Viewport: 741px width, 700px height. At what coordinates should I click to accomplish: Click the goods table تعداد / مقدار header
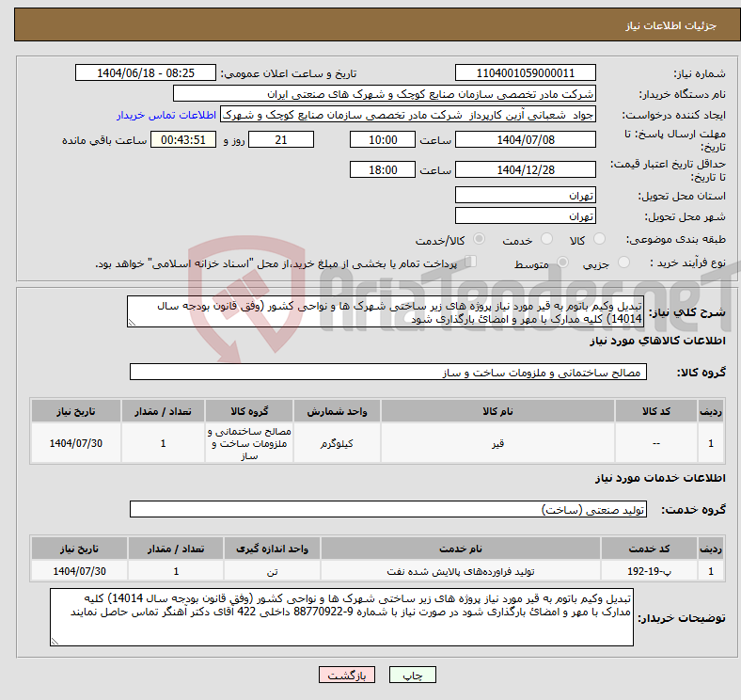(x=163, y=411)
